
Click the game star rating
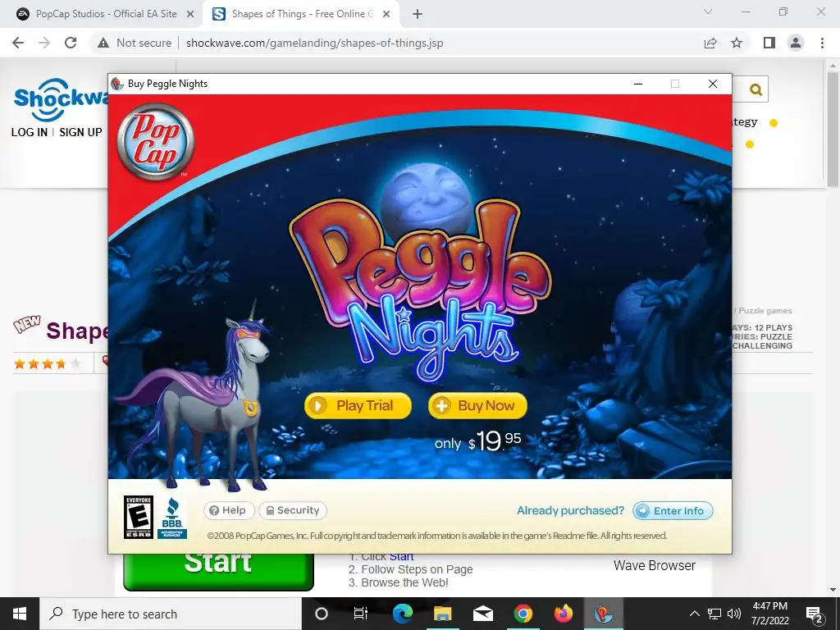(47, 364)
